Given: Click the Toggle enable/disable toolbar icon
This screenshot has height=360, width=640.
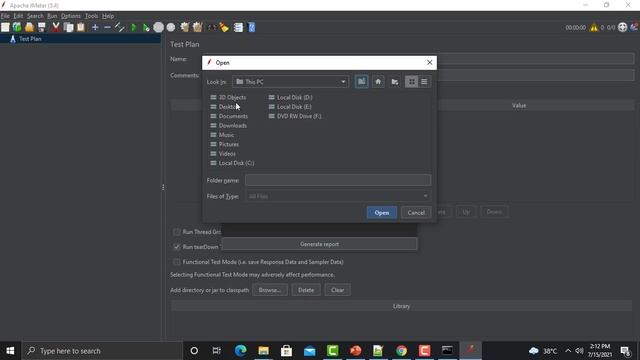Looking at the screenshot, I should coord(120,27).
